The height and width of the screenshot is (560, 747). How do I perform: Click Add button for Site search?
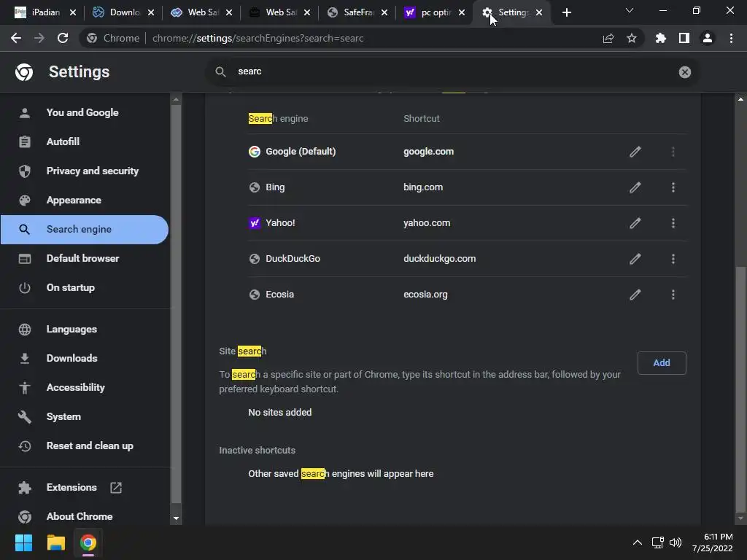(x=662, y=363)
